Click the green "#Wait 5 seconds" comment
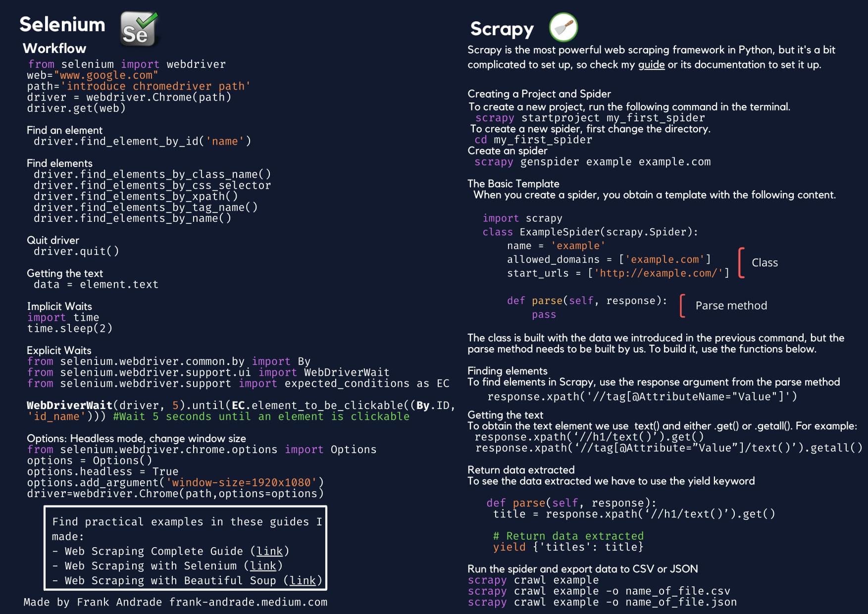Viewport: 868px width, 614px height. [261, 416]
